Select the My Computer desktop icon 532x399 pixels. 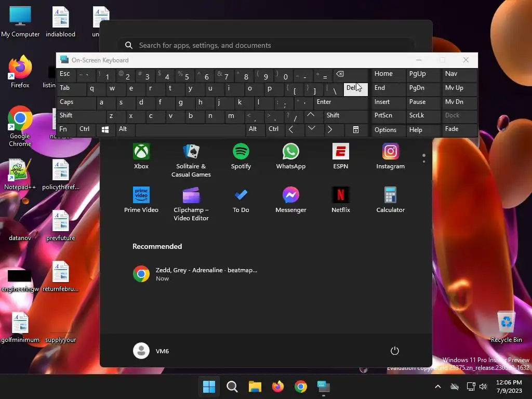click(20, 22)
